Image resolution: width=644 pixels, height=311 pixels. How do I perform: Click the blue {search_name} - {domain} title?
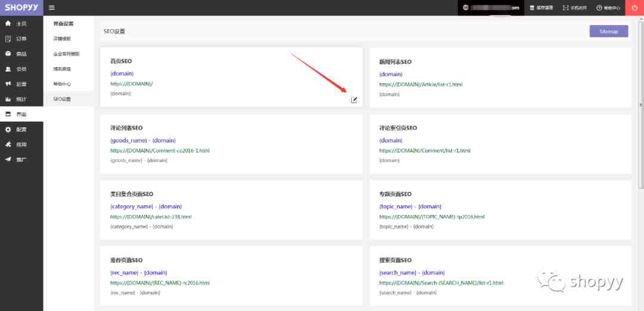pyautogui.click(x=412, y=272)
